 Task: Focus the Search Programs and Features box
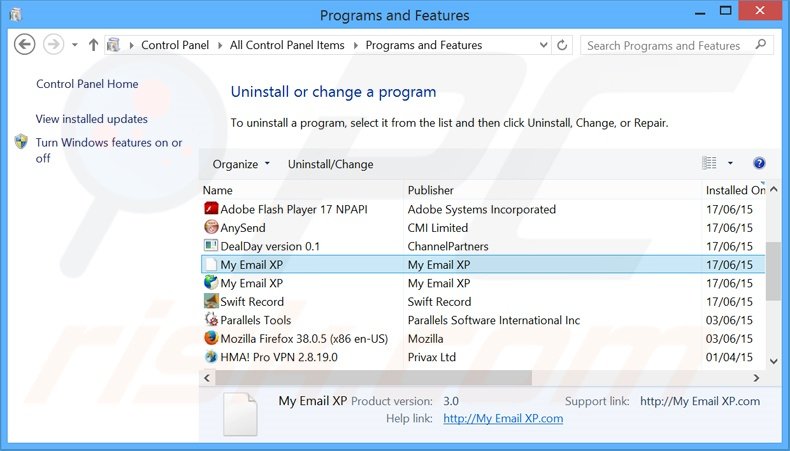(x=677, y=45)
